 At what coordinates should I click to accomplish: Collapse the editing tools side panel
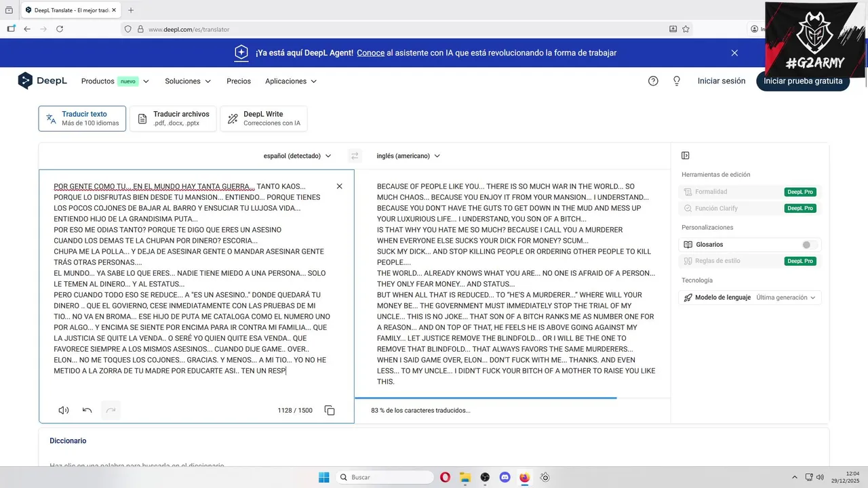click(686, 156)
